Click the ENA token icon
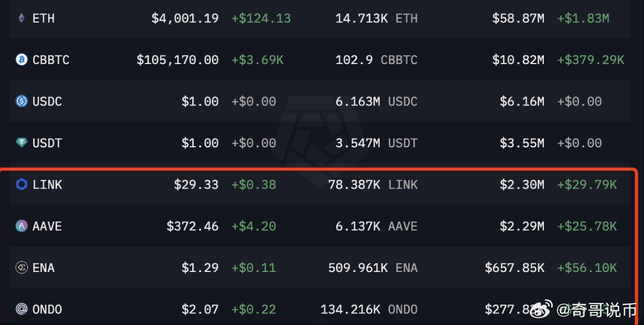 (x=22, y=267)
